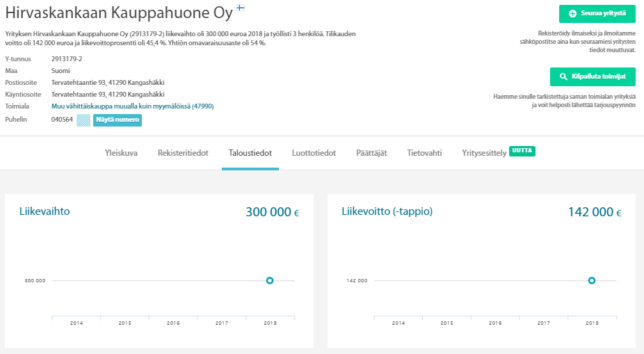Click the magnifier icon in Kilpailuta toimijat
Screen dimensions: 644x354
pyautogui.click(x=563, y=77)
